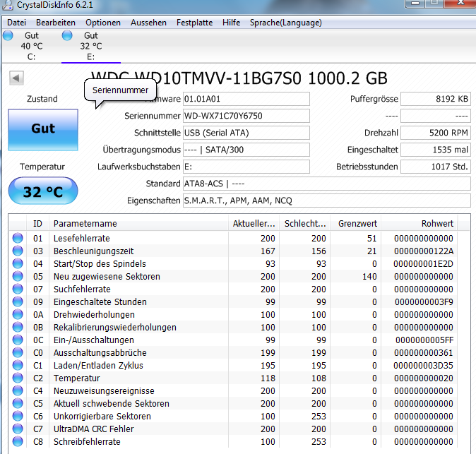Click the status dot for Unkorrigierbare Sektoren
This screenshot has width=476, height=454.
click(x=18, y=417)
